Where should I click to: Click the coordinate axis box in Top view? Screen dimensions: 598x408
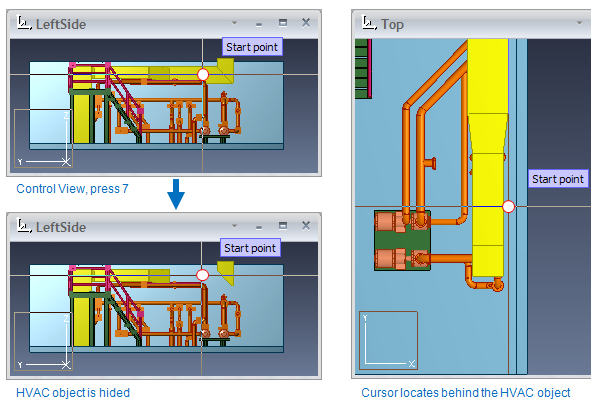(x=388, y=341)
